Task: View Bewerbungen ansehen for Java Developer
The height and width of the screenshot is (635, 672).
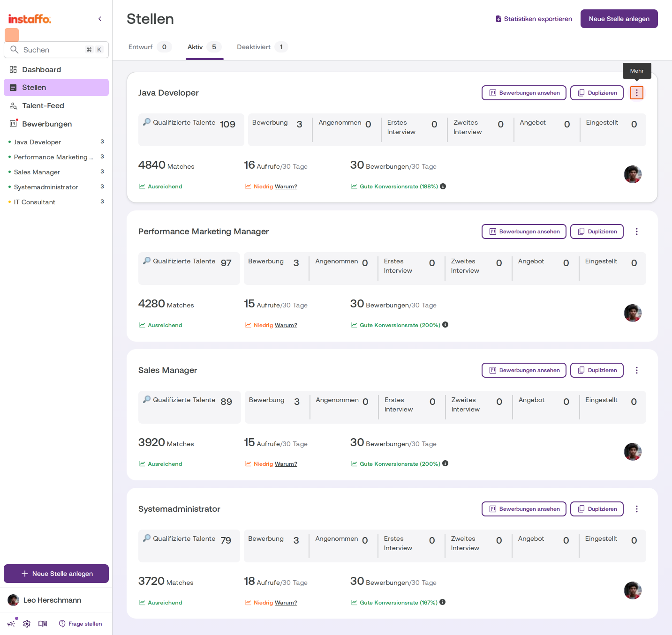Action: click(x=524, y=93)
